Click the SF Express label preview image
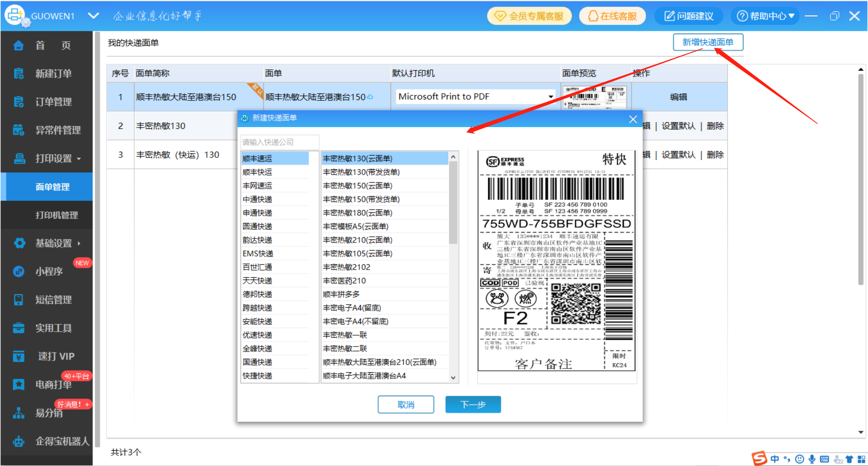 (557, 261)
